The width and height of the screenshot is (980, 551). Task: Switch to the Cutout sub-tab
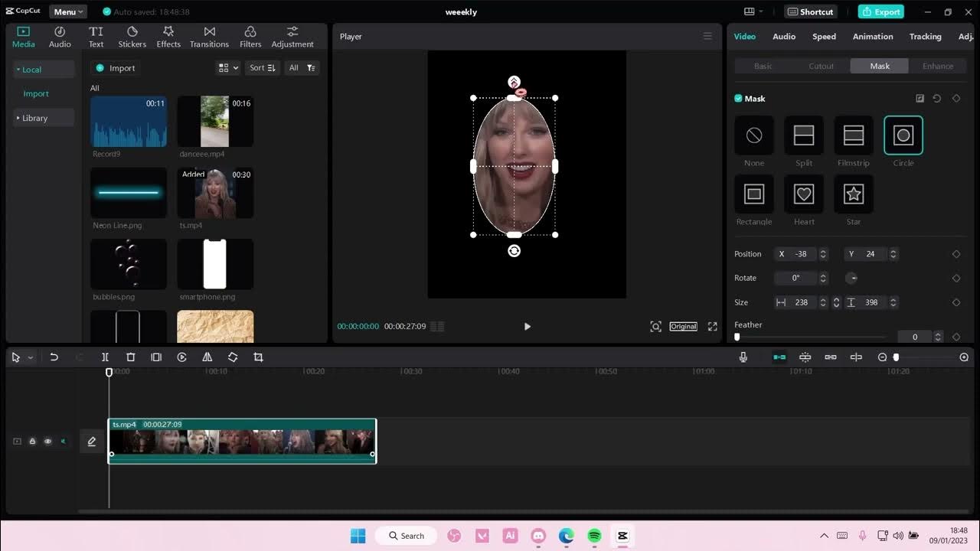tap(821, 66)
